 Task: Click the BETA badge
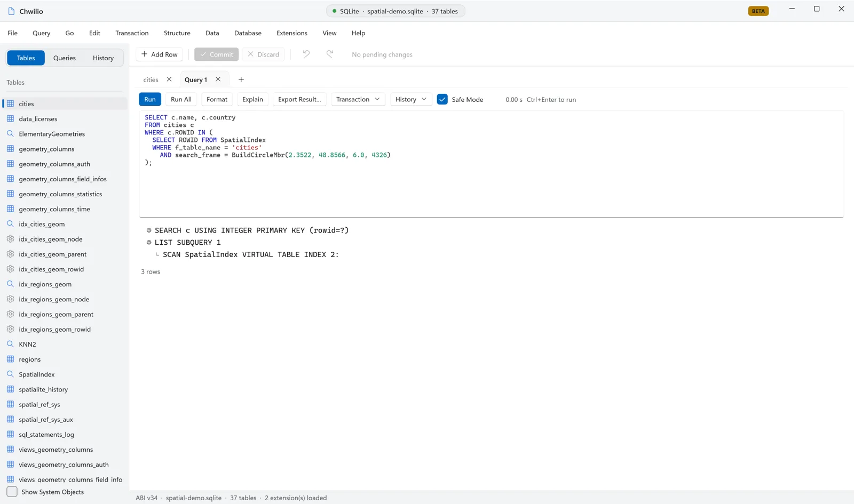coord(758,11)
